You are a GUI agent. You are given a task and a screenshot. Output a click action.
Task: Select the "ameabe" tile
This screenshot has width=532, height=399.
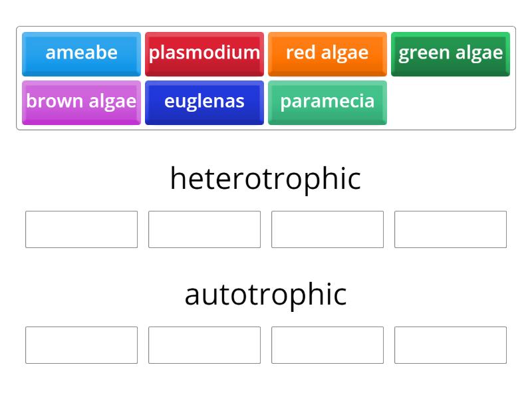click(x=81, y=54)
